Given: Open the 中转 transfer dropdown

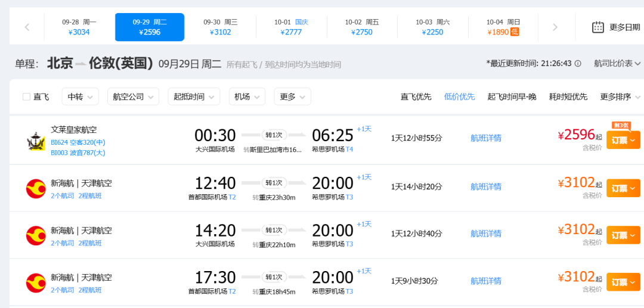Looking at the screenshot, I should click(80, 97).
